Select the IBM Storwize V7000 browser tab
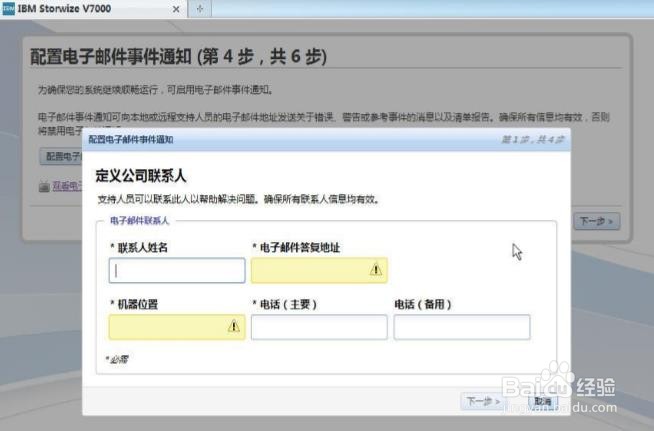 (x=94, y=9)
